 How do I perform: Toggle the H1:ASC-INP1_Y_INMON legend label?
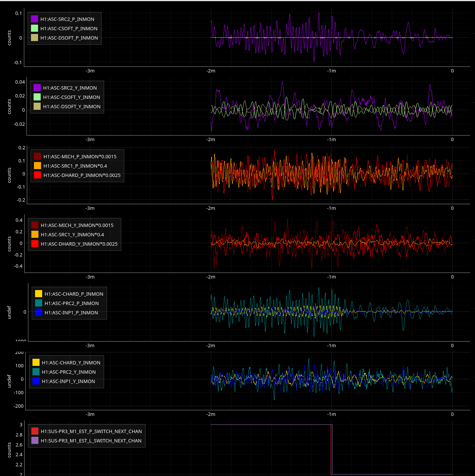(68, 381)
